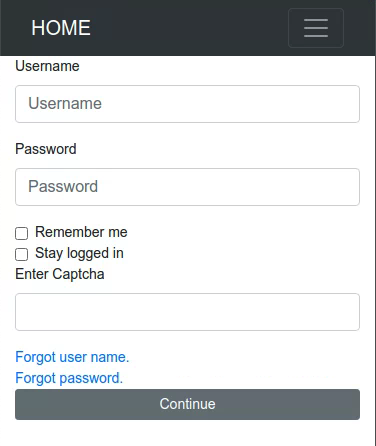Click the Password label above the field
This screenshot has height=446, width=376.
click(46, 149)
